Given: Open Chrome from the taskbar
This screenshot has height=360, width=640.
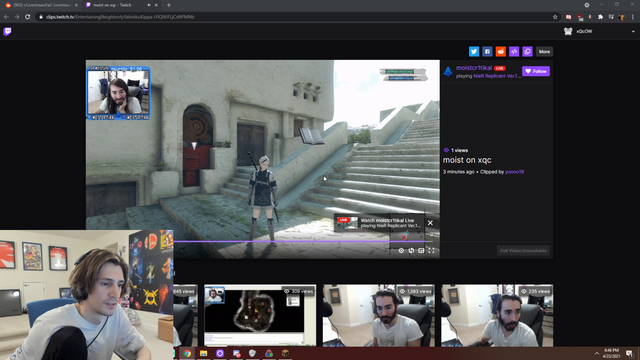Looking at the screenshot, I should point(187,353).
